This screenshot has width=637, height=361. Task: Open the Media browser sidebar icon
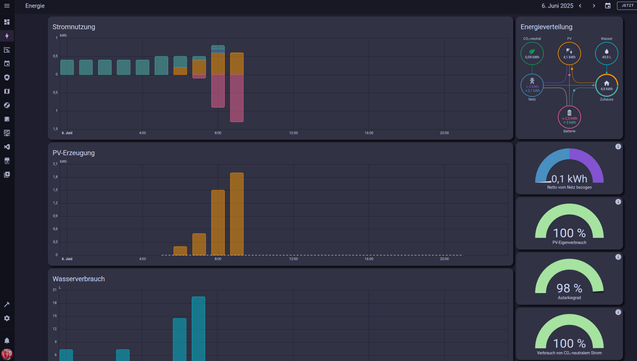coord(7,175)
